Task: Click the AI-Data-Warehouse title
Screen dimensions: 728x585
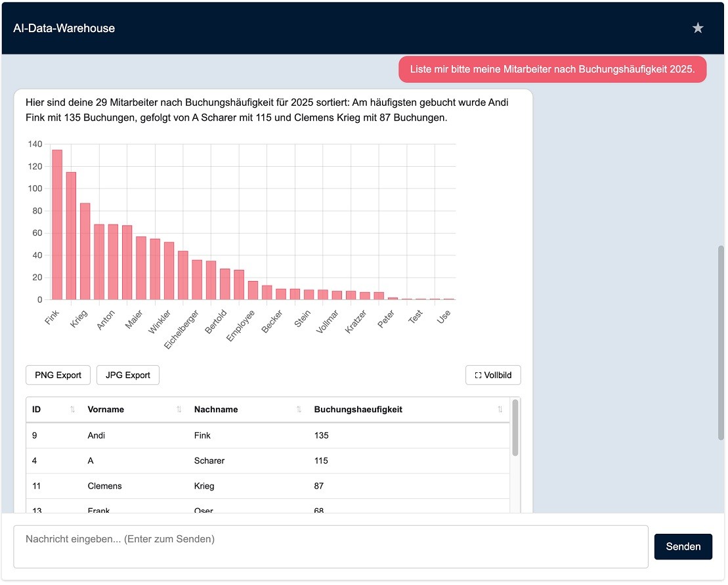Action: [64, 28]
